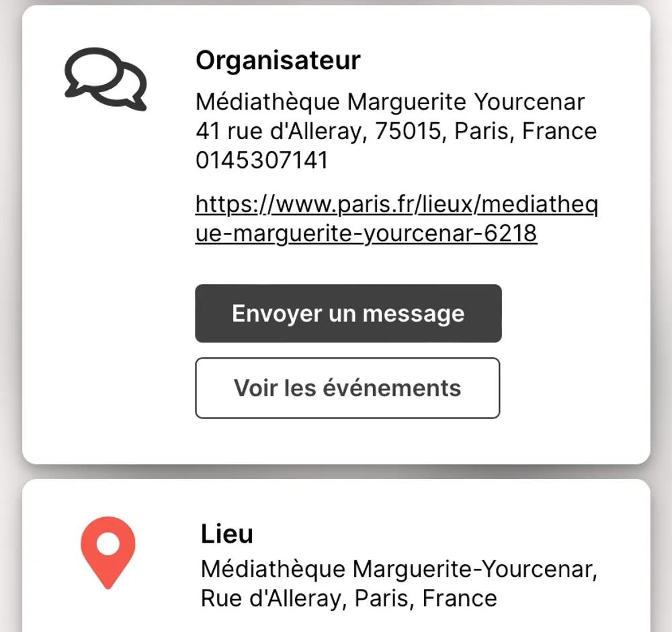Select organizer name Médiathèque Marguerite Yourcenar
Image resolution: width=672 pixels, height=632 pixels.
pyautogui.click(x=390, y=102)
